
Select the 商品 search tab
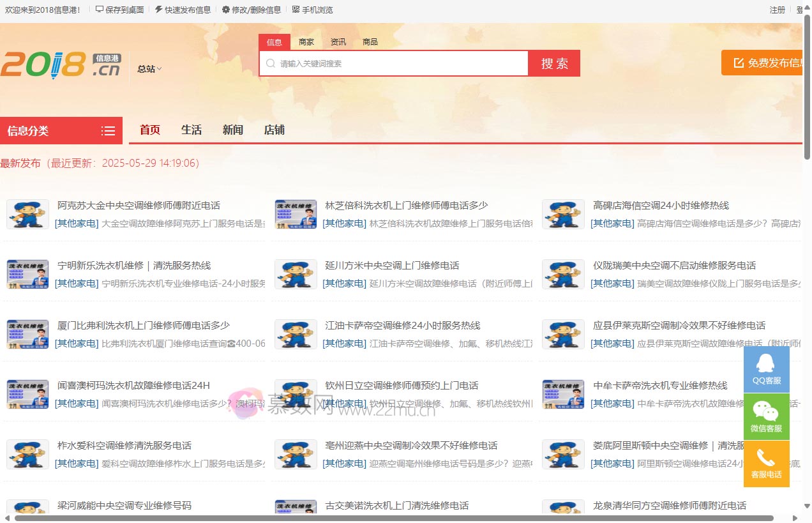point(370,42)
